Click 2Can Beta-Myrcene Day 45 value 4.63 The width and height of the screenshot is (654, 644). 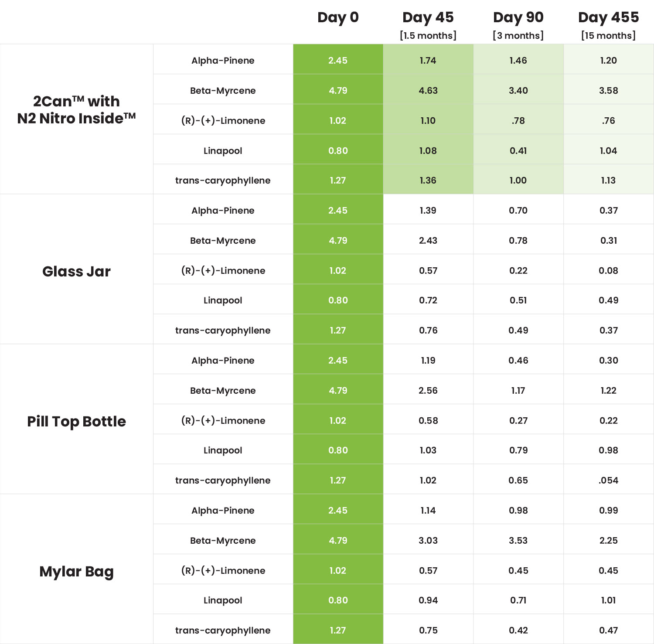428,91
